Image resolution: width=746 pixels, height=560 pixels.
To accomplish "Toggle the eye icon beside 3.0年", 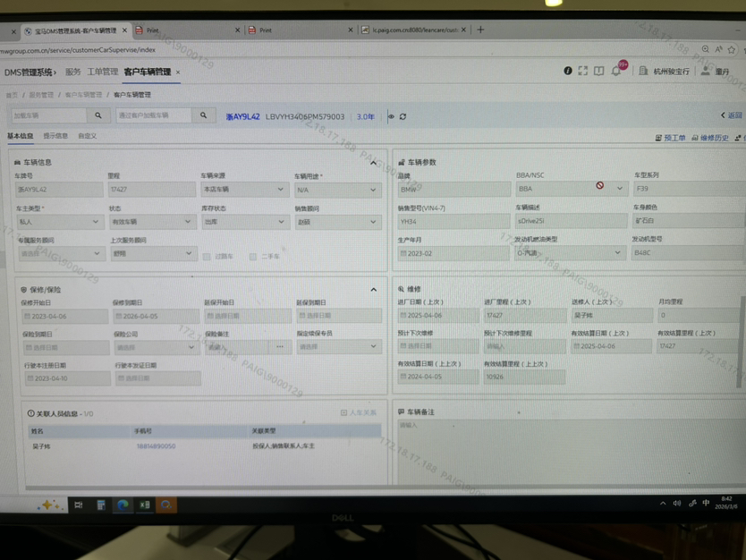I will 391,116.
